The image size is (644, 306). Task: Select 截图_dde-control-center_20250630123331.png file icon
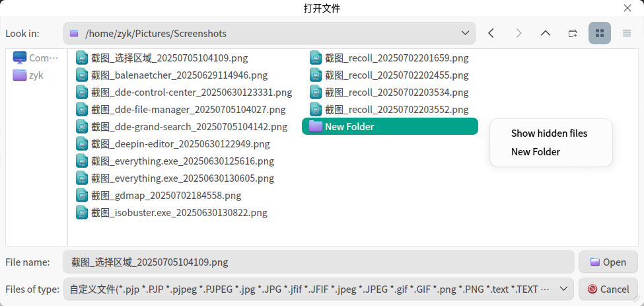pyautogui.click(x=83, y=93)
